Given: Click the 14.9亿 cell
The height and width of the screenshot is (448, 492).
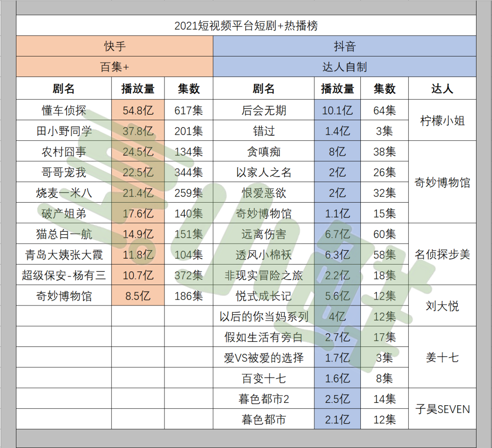Looking at the screenshot, I should pos(138,234).
